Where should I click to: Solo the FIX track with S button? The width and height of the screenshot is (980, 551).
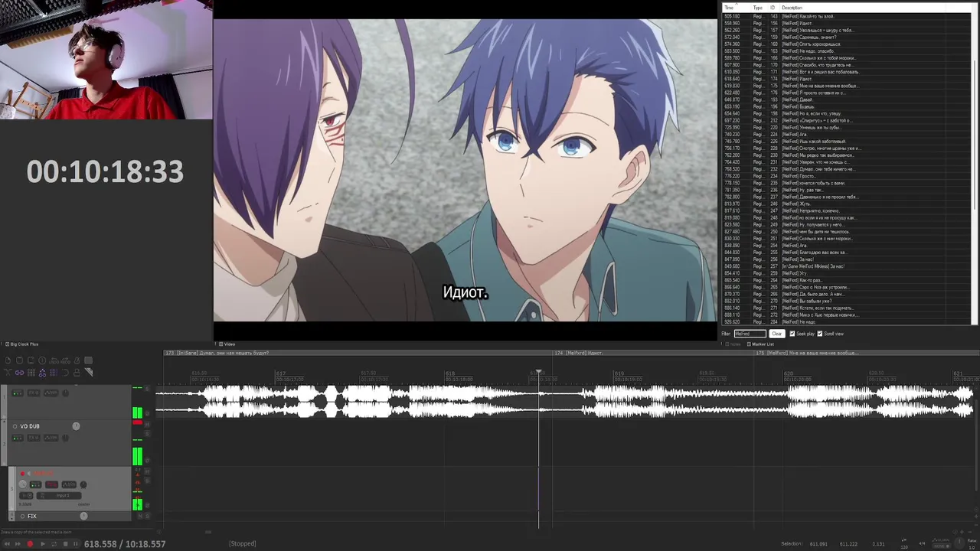(147, 516)
